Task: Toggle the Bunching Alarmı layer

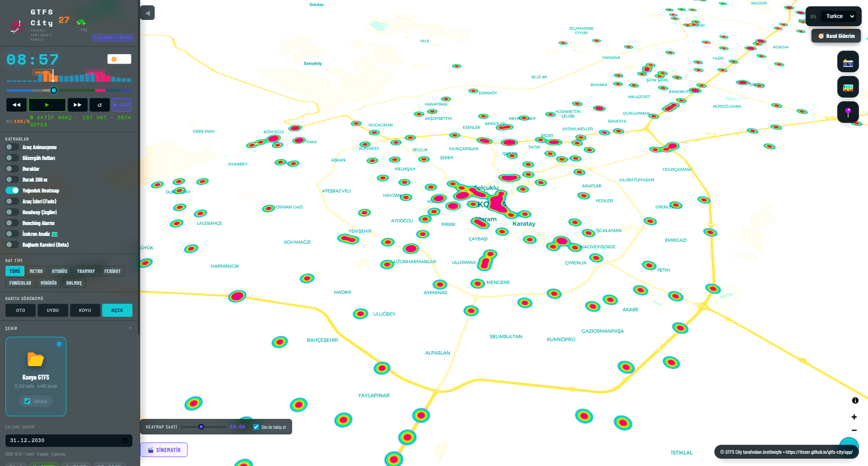Action: (12, 223)
